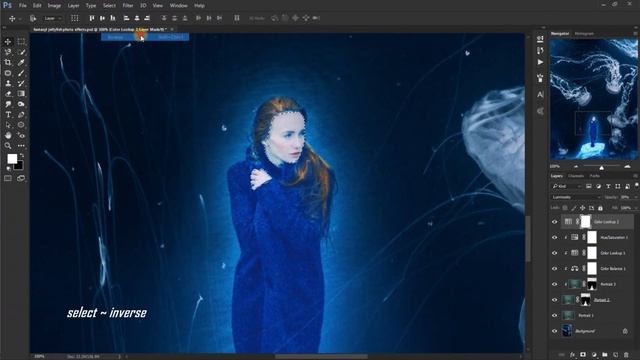This screenshot has width=640, height=360.
Task: Click the black background color swatch
Action: 19,166
